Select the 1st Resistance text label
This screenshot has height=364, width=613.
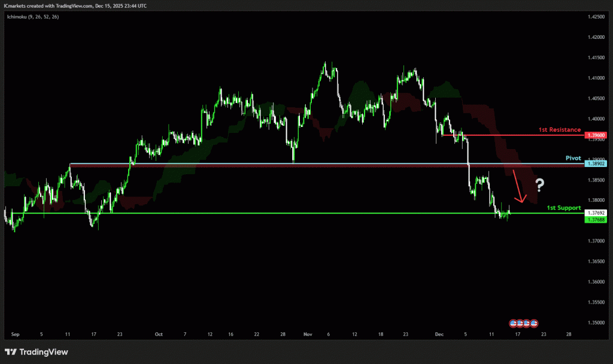coord(559,129)
